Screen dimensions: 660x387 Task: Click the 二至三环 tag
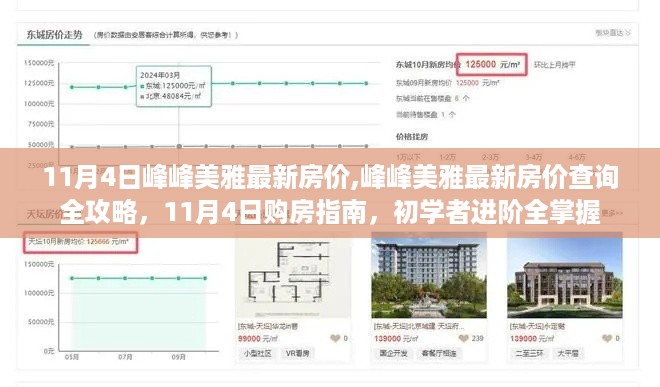tap(530, 353)
